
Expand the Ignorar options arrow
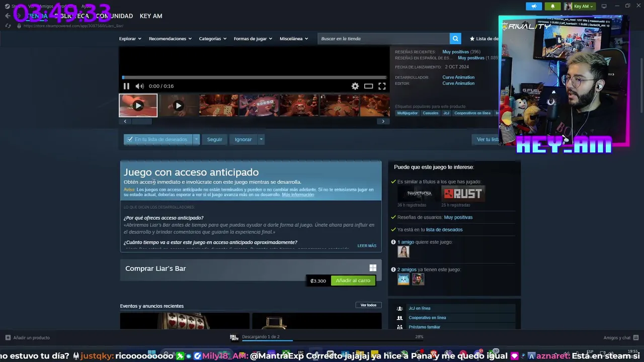pyautogui.click(x=261, y=139)
